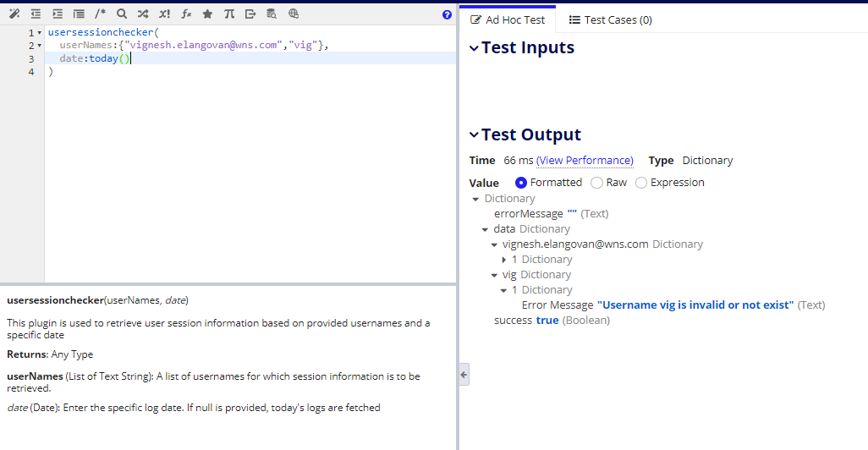The width and height of the screenshot is (868, 450).
Task: Click the pi constant icon
Action: pos(229,14)
